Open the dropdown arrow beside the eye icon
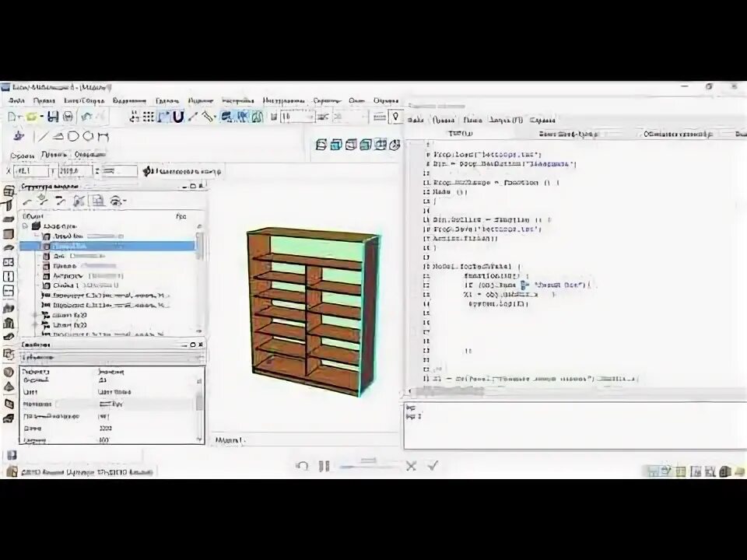Screen dimensions: 747x560 (124, 202)
